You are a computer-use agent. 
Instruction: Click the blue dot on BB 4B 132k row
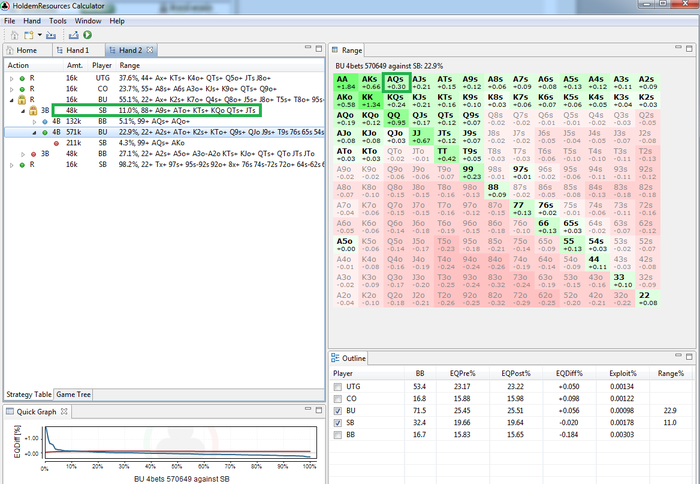(45, 121)
